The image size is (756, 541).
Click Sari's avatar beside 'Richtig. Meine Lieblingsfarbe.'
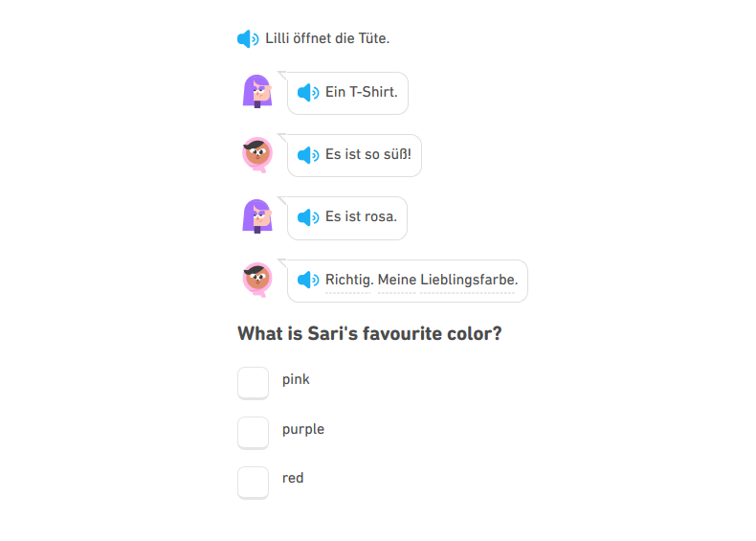[257, 280]
